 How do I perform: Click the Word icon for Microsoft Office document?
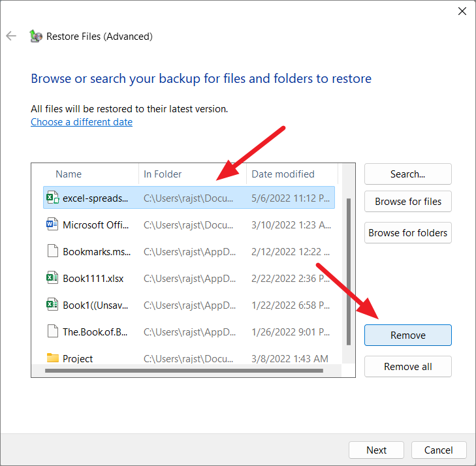52,225
